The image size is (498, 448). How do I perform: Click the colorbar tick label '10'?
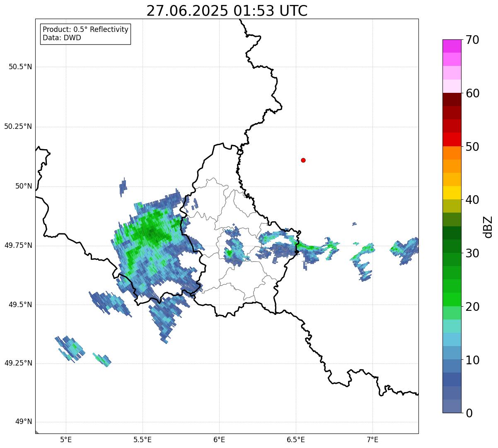point(472,360)
